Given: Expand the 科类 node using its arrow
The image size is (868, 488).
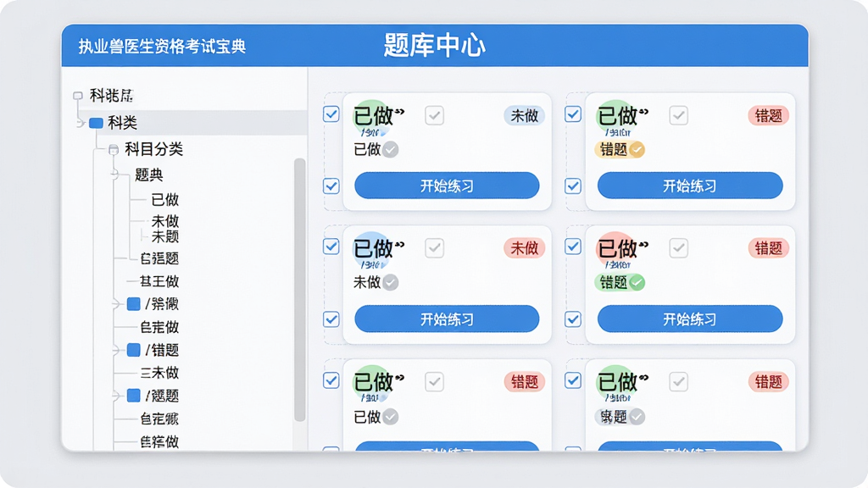Looking at the screenshot, I should [x=81, y=123].
